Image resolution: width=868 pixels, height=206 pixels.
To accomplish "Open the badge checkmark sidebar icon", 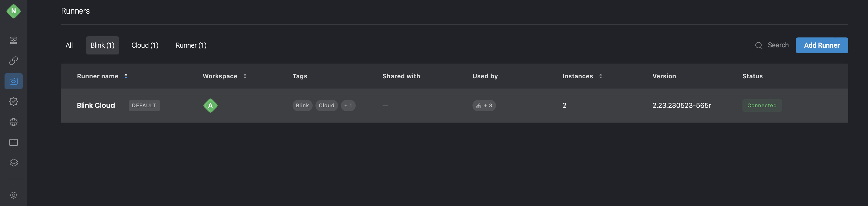I will 14,101.
